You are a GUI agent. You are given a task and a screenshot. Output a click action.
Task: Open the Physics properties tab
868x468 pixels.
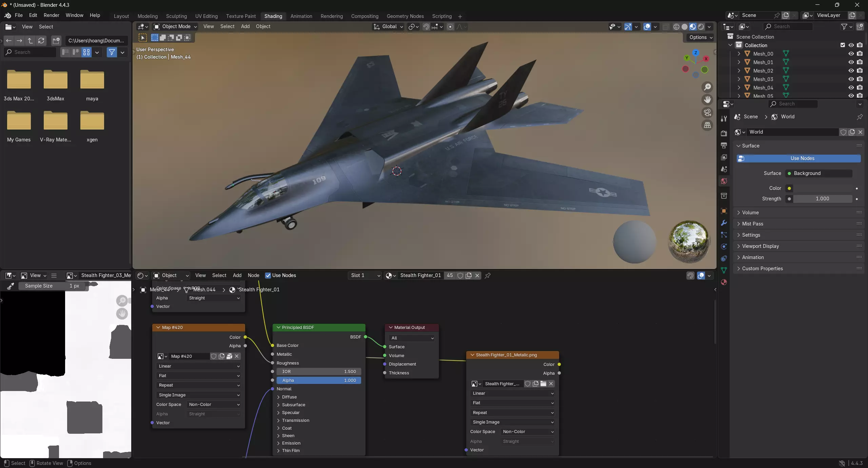click(x=724, y=247)
